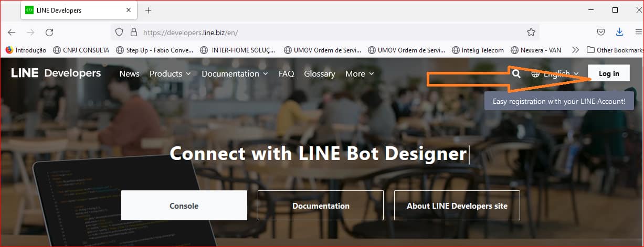Click the Log in button
The width and height of the screenshot is (644, 247).
click(608, 73)
